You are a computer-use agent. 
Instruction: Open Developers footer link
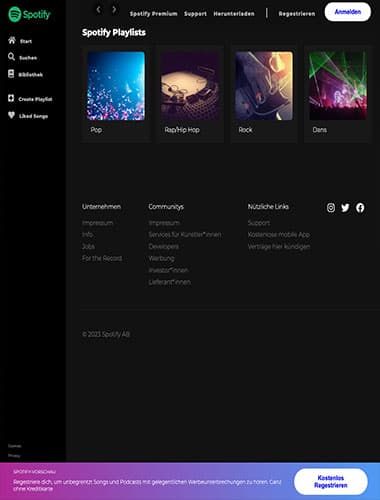[163, 246]
